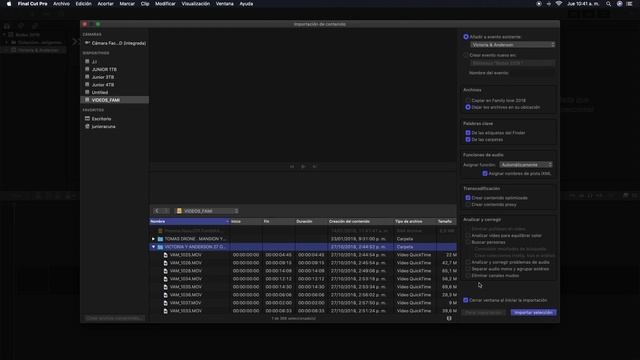Toggle 'Cerrar ventana al iniciar la importación'

(466, 300)
